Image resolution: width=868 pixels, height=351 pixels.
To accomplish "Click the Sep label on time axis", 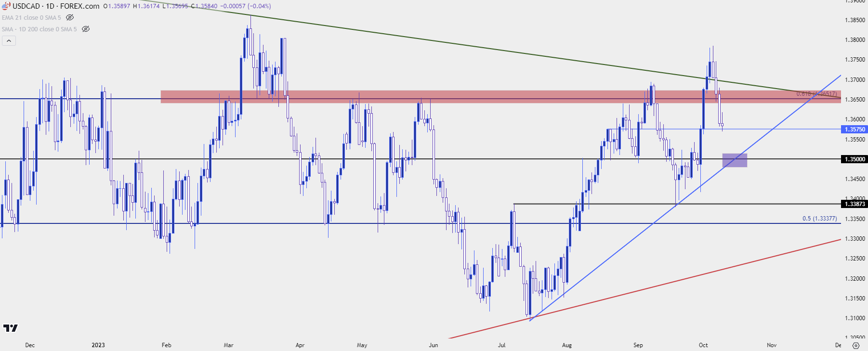I will click(638, 345).
